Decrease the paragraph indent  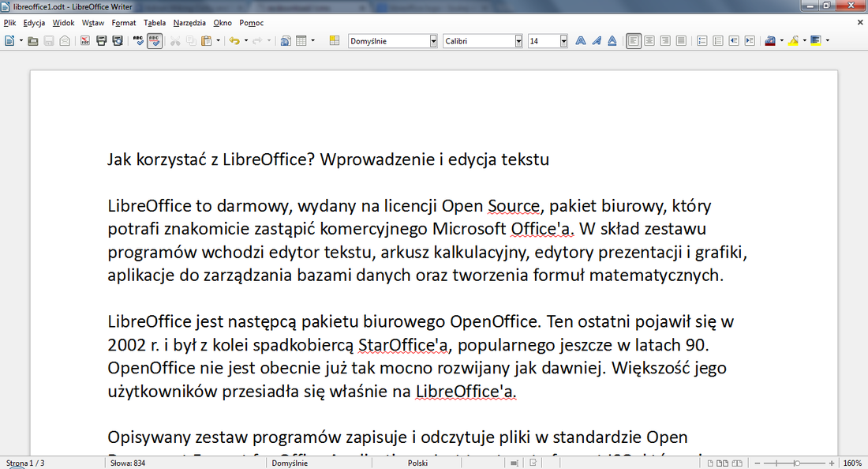pos(734,40)
